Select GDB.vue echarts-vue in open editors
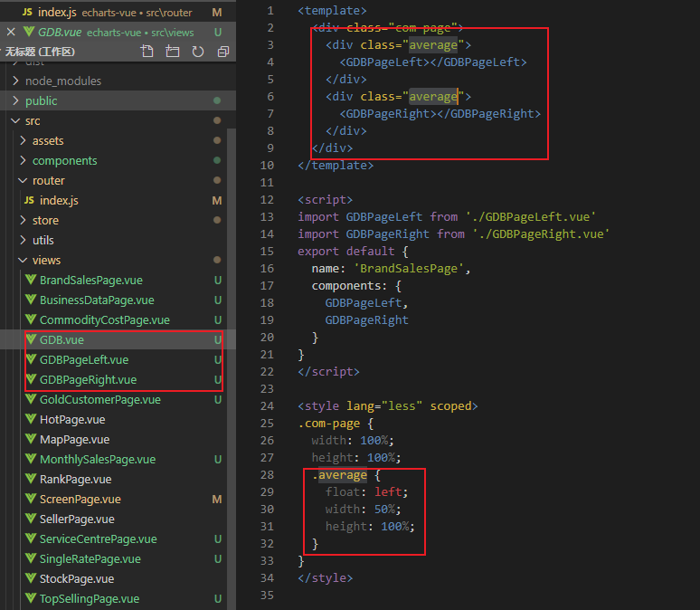Image resolution: width=700 pixels, height=610 pixels. pos(118,33)
